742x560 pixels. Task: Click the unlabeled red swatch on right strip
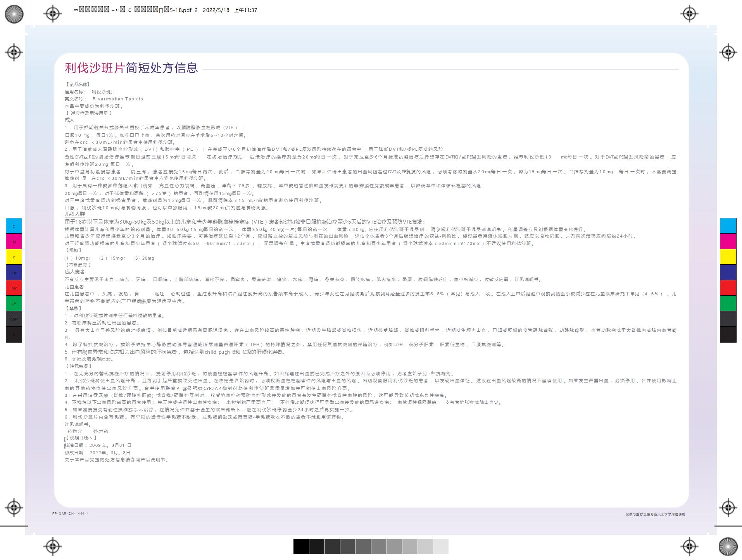point(728,288)
